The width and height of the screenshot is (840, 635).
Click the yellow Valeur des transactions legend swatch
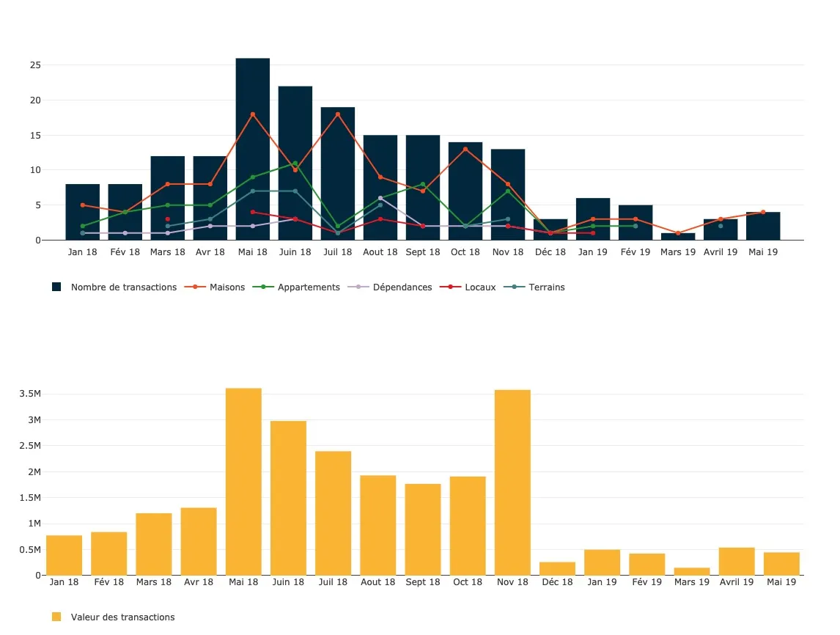(x=56, y=617)
